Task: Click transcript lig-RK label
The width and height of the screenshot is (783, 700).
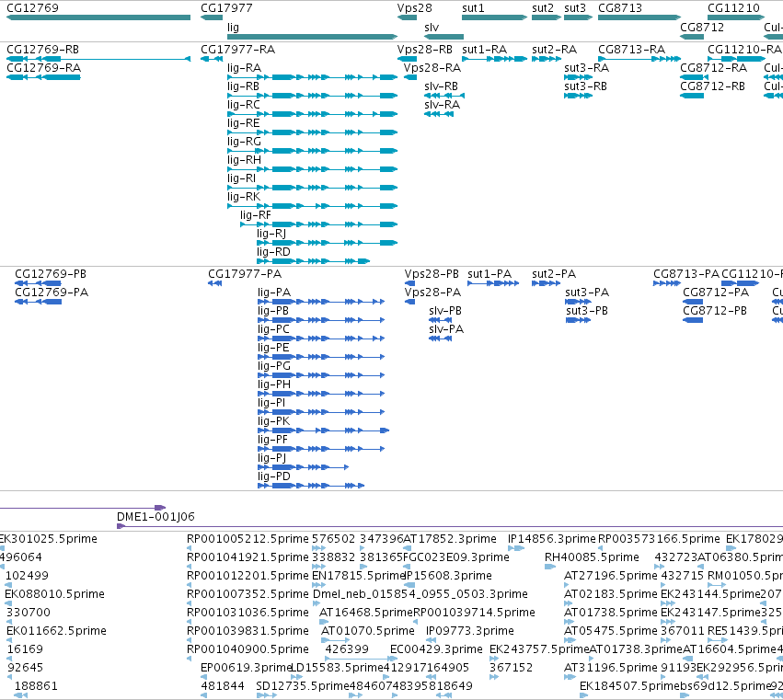Action: [243, 197]
